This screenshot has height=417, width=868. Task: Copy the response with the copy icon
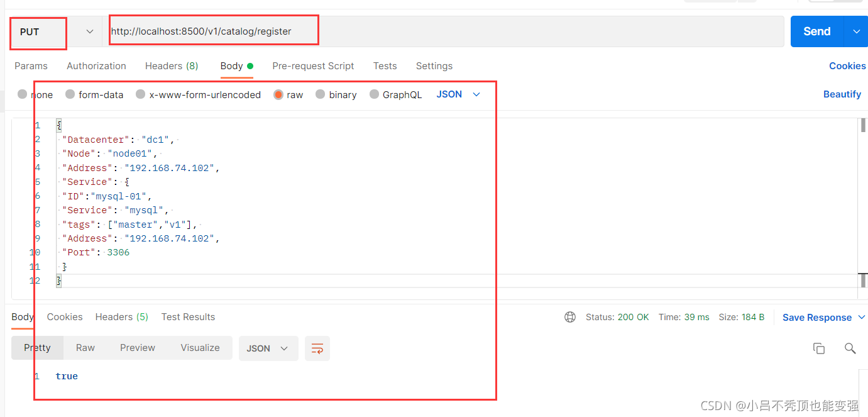click(x=819, y=348)
